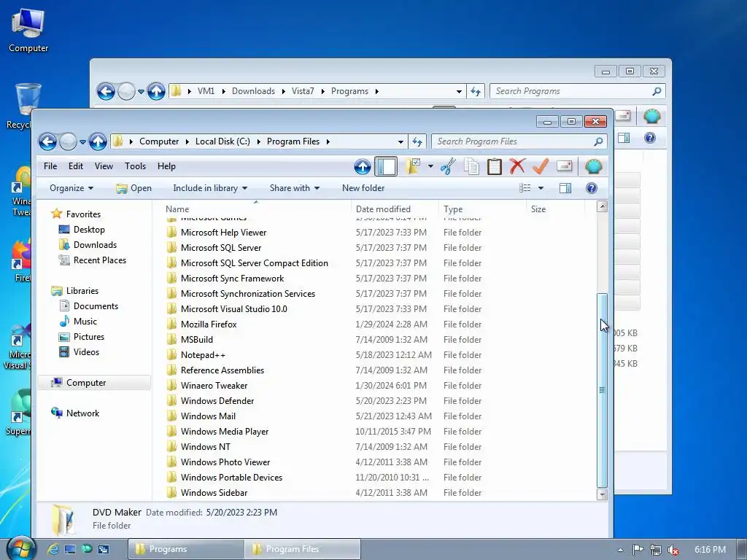Open Classic Shell settings shell icon in Program Files window
The height and width of the screenshot is (560, 747).
(594, 166)
